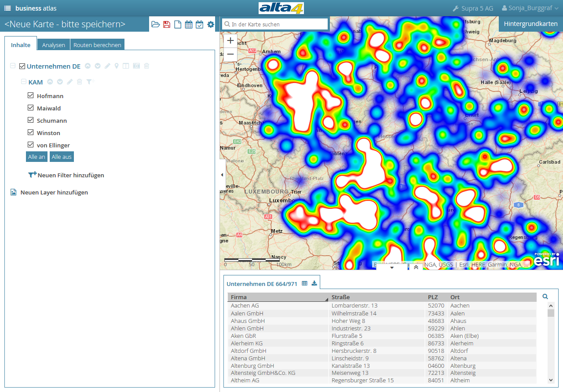Click the table vertical scrollbar thumb

pos(551,313)
